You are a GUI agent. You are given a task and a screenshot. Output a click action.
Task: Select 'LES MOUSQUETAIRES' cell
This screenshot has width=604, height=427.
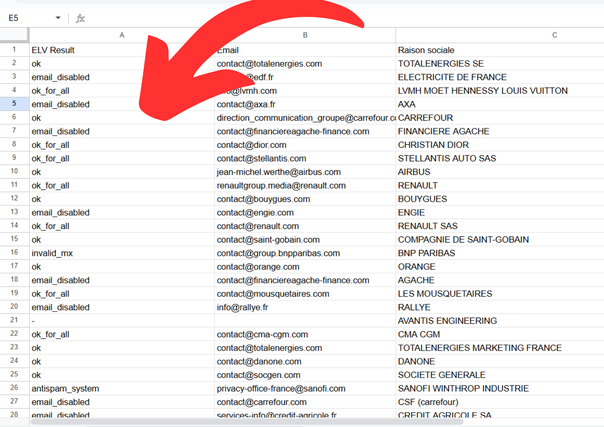pos(500,294)
